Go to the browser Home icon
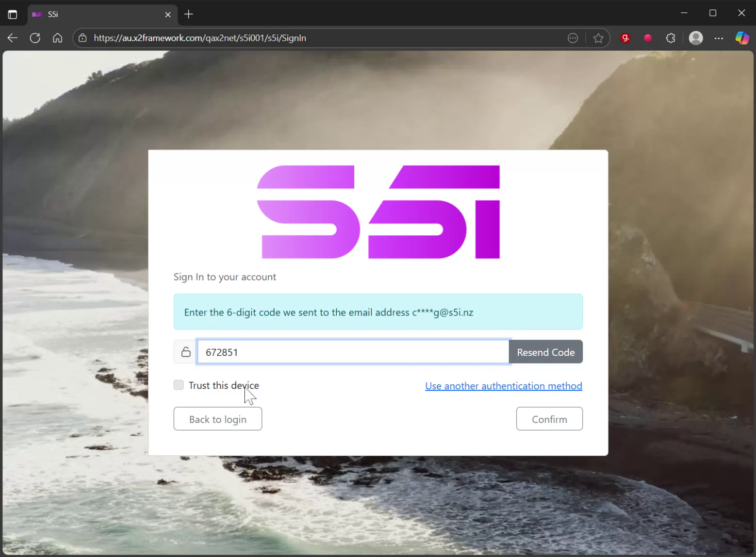Screen dimensions: 756x557 58,38
